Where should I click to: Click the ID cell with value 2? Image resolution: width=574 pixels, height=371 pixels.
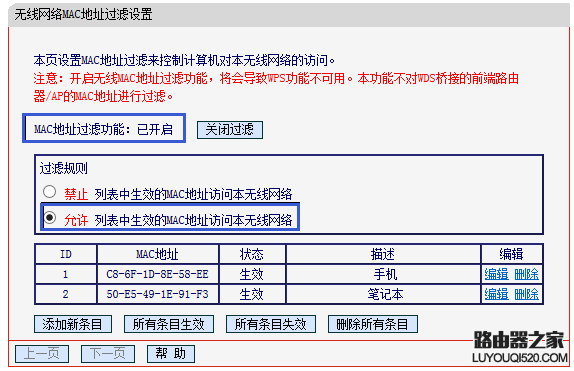[66, 294]
